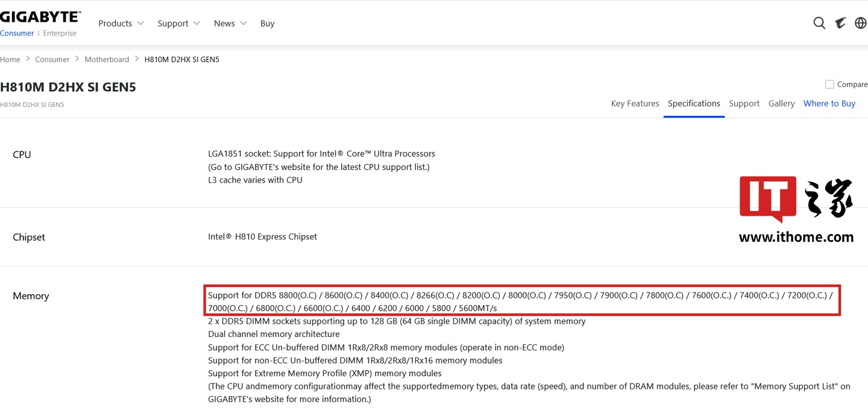Screen dimensions: 868x416
Task: Click the AORUS eagle icon
Action: (840, 24)
